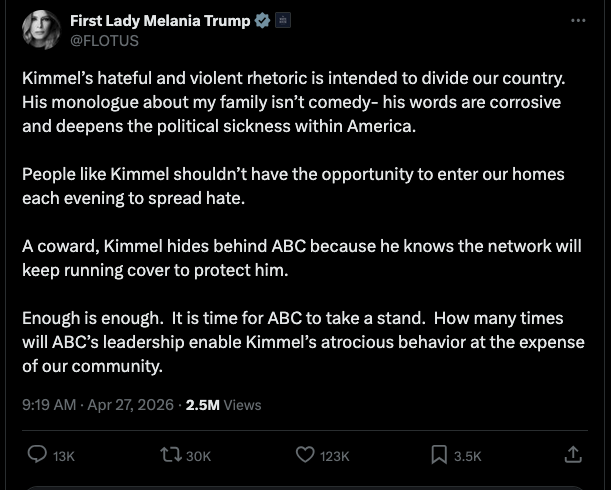The width and height of the screenshot is (611, 490).
Task: Open the profile picture avatar
Action: [41, 30]
